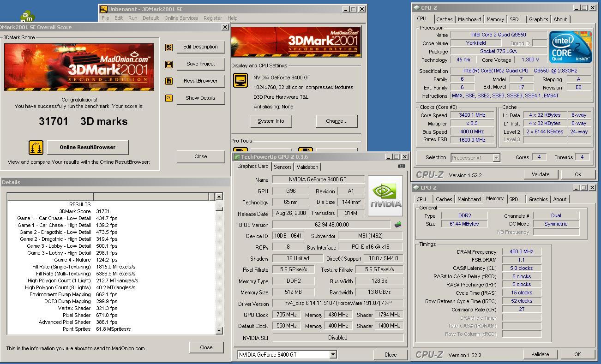Click the NVIDIA logo in GPU-Z
This screenshot has width=601, height=364.
pyautogui.click(x=386, y=196)
